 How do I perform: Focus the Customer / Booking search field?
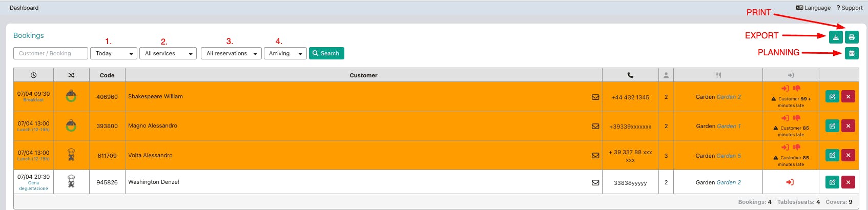(x=50, y=53)
